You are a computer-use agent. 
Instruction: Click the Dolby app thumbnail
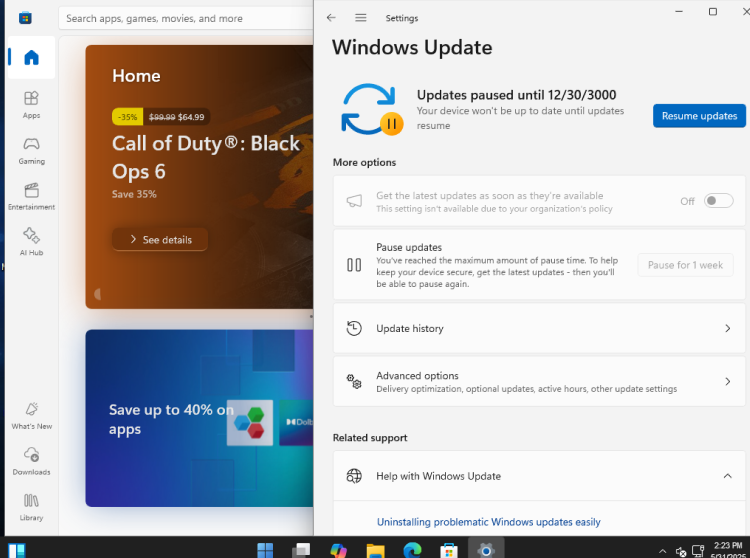296,423
